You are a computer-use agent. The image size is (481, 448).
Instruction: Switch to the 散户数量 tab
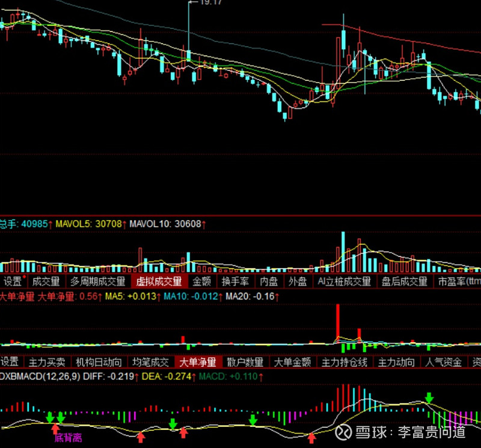point(245,362)
